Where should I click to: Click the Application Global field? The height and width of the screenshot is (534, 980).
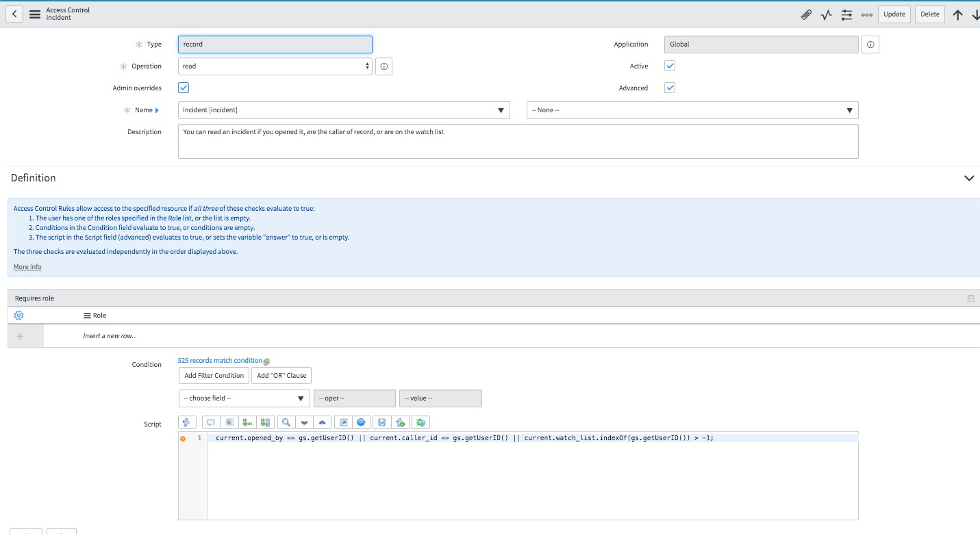click(761, 44)
